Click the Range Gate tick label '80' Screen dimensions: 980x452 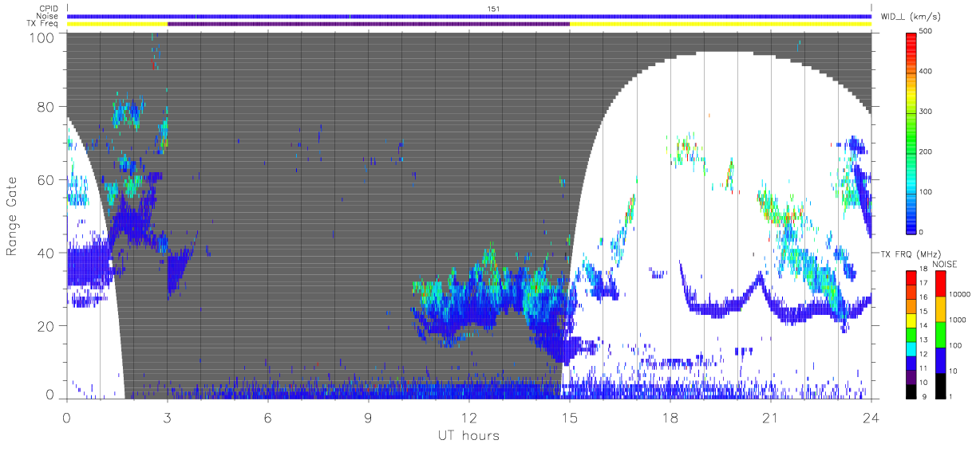click(45, 107)
